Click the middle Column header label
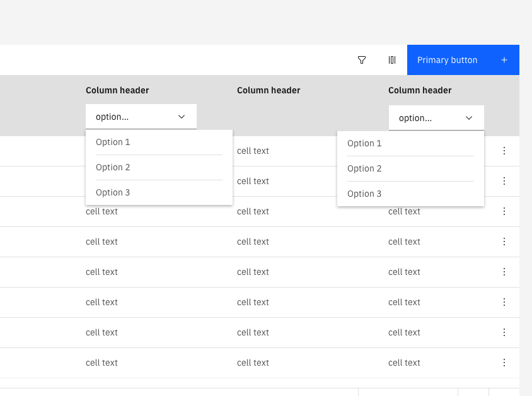 coord(269,90)
